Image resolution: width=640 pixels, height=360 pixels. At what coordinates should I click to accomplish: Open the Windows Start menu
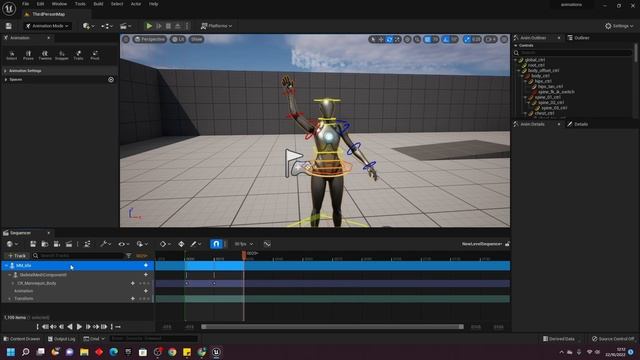pyautogui.click(x=11, y=352)
